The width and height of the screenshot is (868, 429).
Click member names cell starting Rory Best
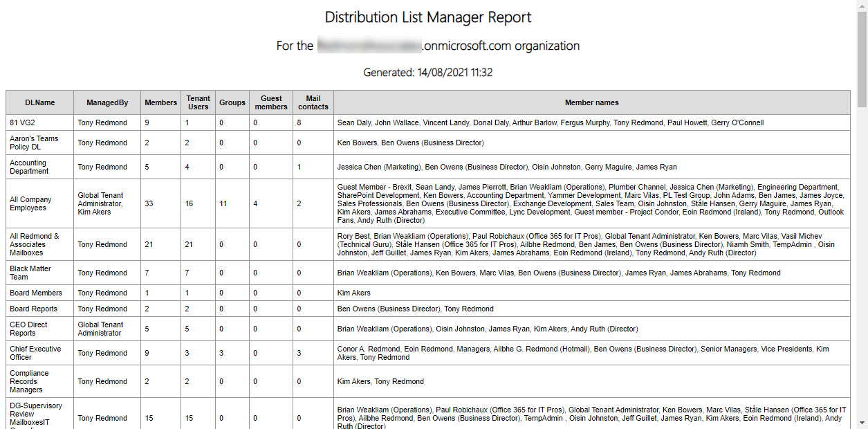[x=592, y=244]
